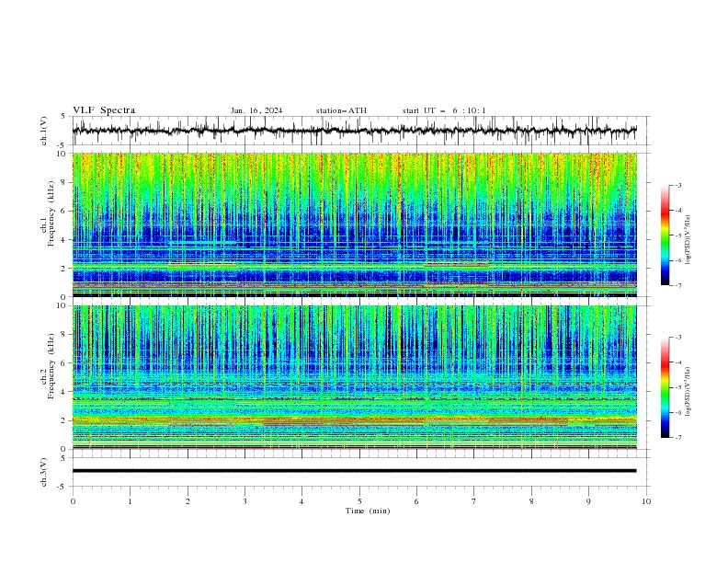The width and height of the screenshot is (728, 563).
Task: Click the upper PSD color scale bar
Action: [665, 235]
